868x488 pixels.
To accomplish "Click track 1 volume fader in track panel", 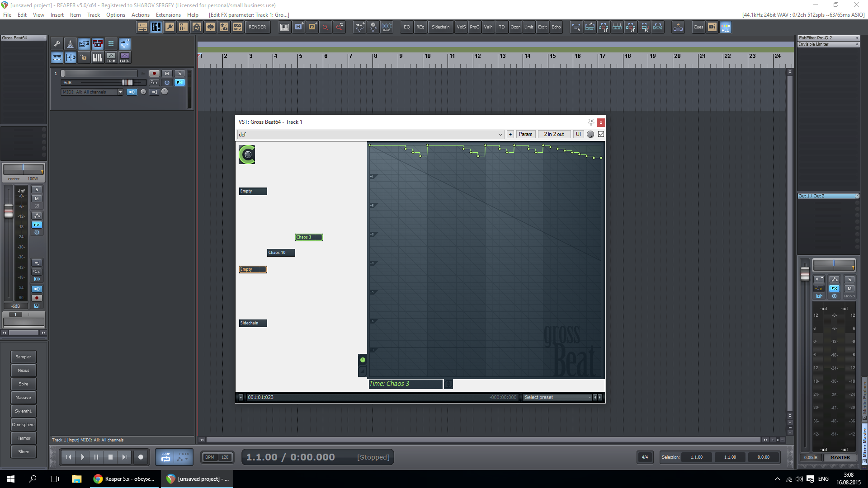I will pyautogui.click(x=127, y=83).
